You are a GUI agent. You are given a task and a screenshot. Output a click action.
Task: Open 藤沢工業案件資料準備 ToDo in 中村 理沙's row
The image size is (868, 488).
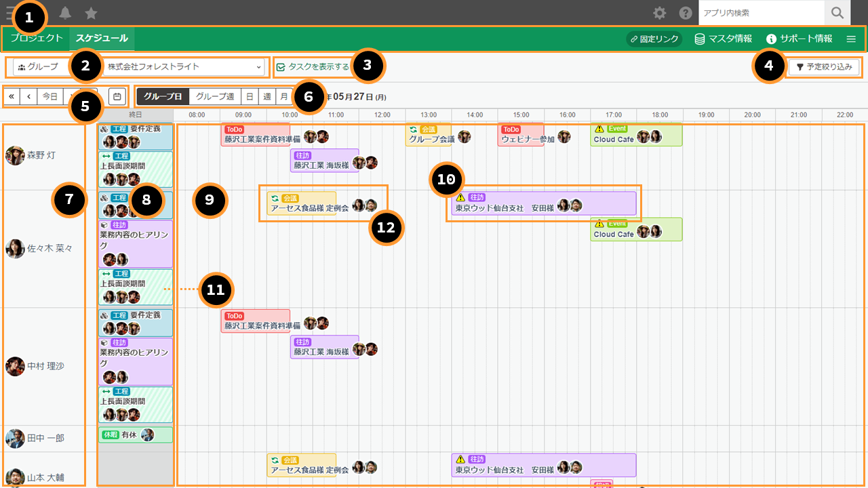tap(256, 321)
